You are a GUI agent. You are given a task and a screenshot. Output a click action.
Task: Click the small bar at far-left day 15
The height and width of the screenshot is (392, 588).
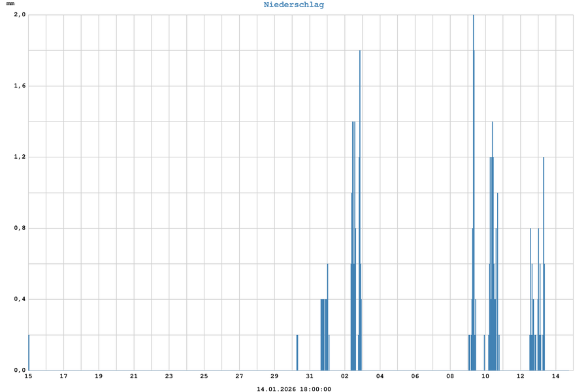click(29, 353)
